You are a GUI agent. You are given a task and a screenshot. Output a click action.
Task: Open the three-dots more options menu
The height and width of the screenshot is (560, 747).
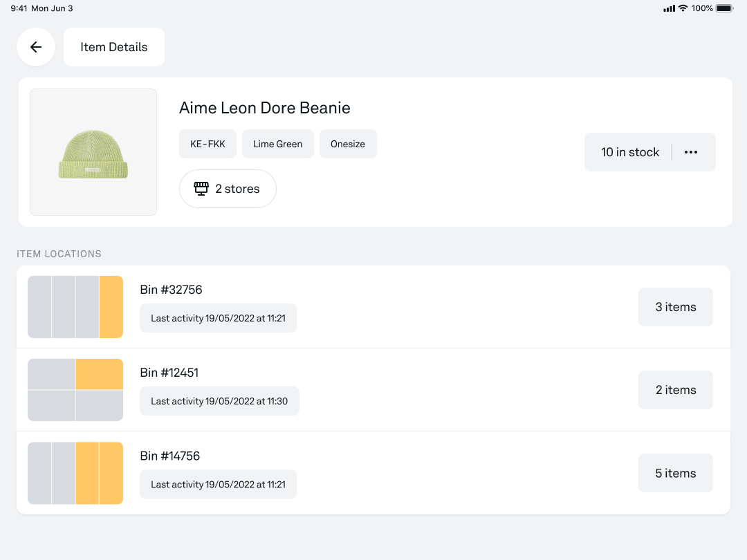pos(691,152)
